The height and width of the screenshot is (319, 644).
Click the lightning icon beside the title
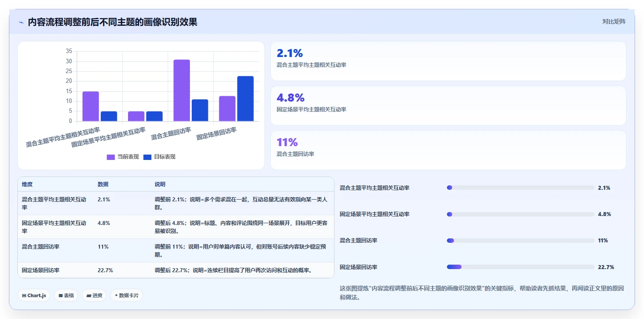[21, 22]
